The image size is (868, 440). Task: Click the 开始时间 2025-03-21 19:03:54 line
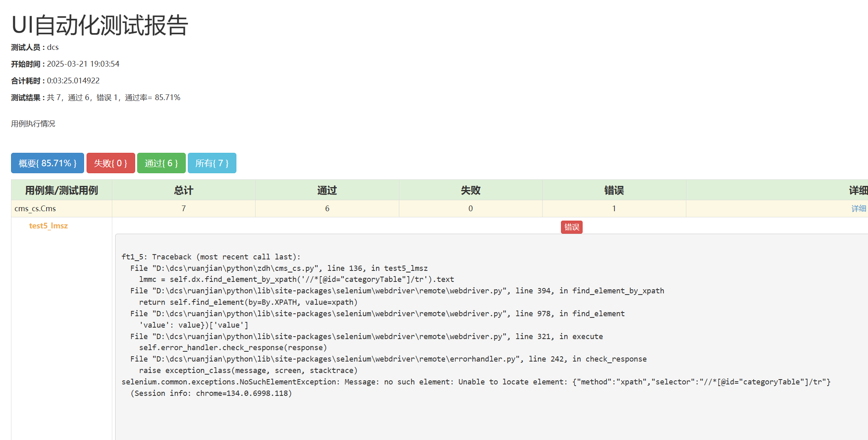(x=65, y=64)
